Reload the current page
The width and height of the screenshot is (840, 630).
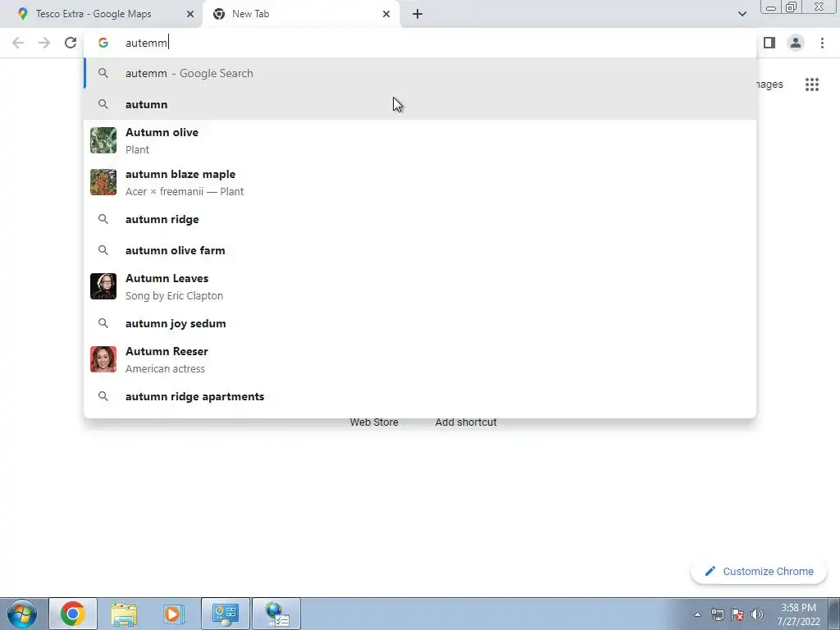point(71,43)
